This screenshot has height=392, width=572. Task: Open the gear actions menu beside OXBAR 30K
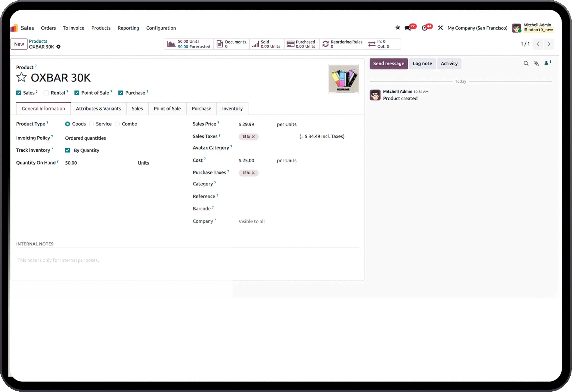point(58,47)
